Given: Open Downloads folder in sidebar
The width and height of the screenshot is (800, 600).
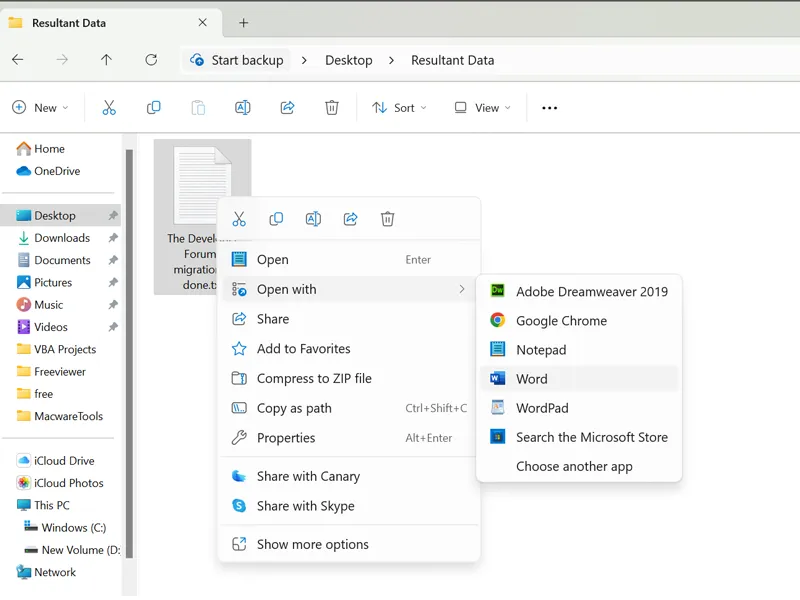Looking at the screenshot, I should 62,238.
